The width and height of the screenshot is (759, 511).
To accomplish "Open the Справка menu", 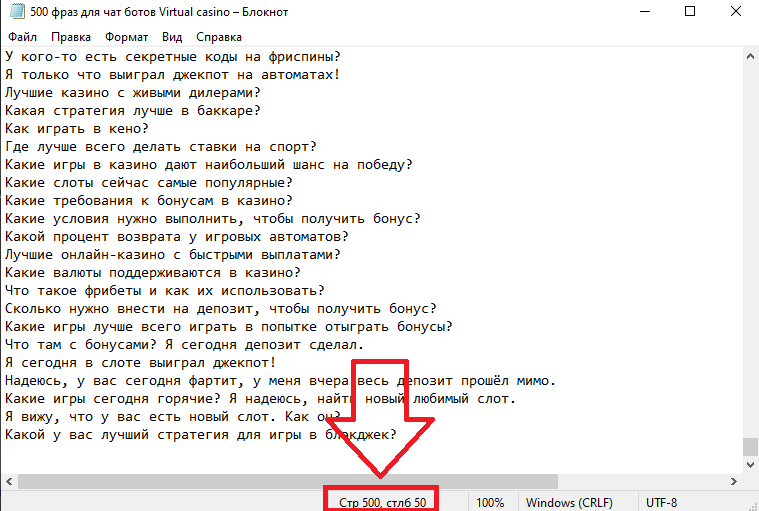I will pos(219,36).
